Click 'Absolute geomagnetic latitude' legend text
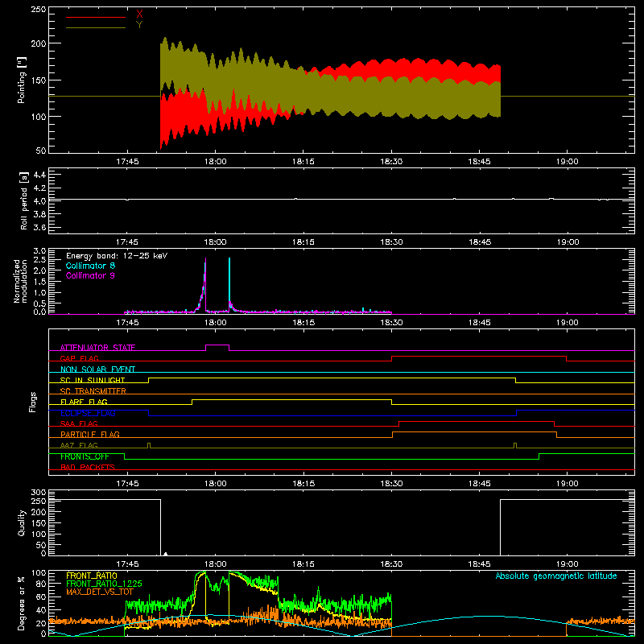 pos(556,576)
